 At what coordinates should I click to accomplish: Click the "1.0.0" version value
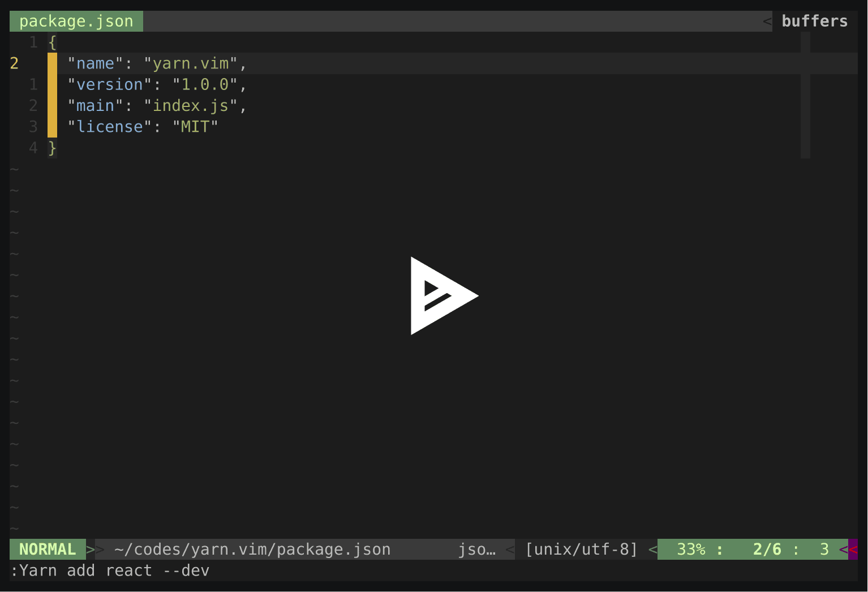[x=205, y=84]
